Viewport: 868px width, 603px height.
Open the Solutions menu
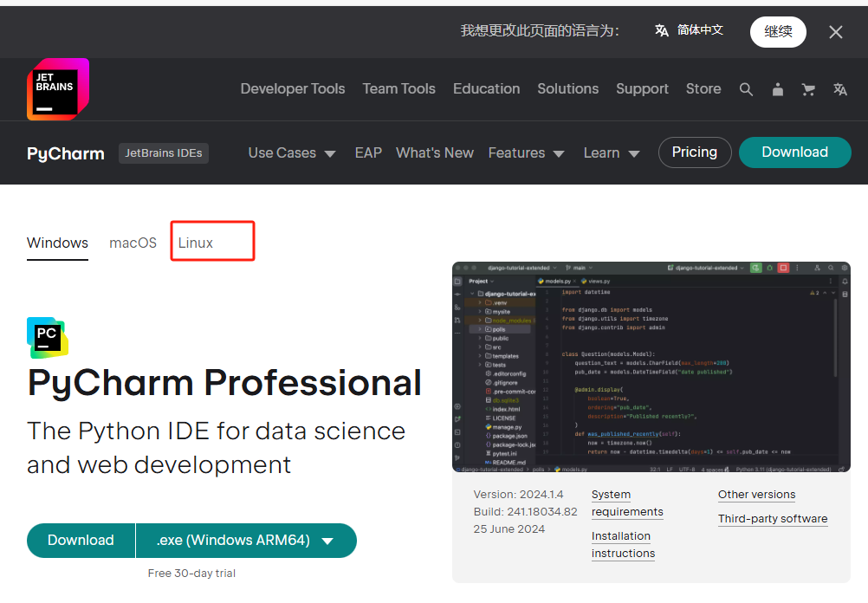568,89
